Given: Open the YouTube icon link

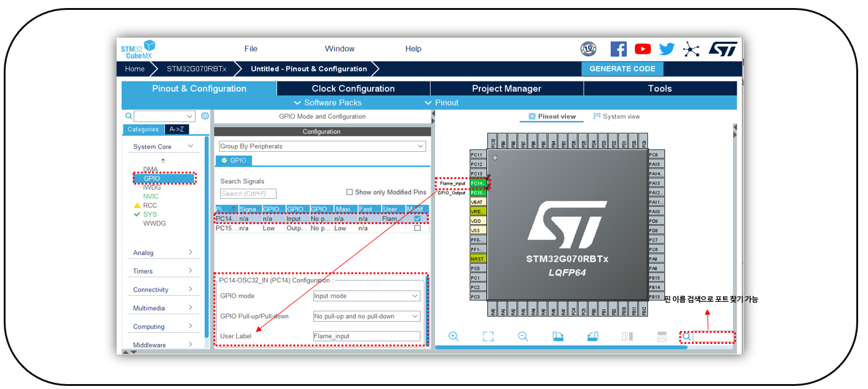Looking at the screenshot, I should click(643, 49).
